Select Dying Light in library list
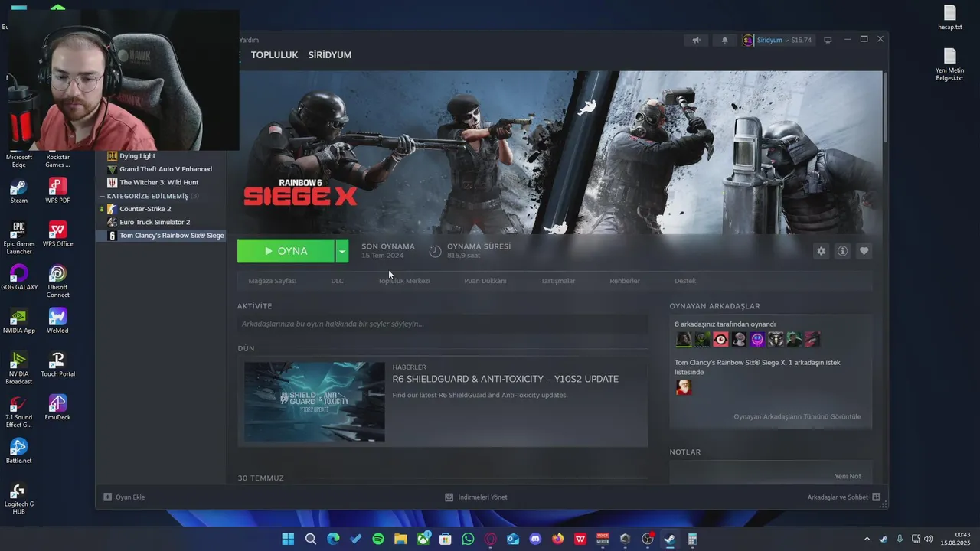This screenshot has width=980, height=551. coord(161,156)
